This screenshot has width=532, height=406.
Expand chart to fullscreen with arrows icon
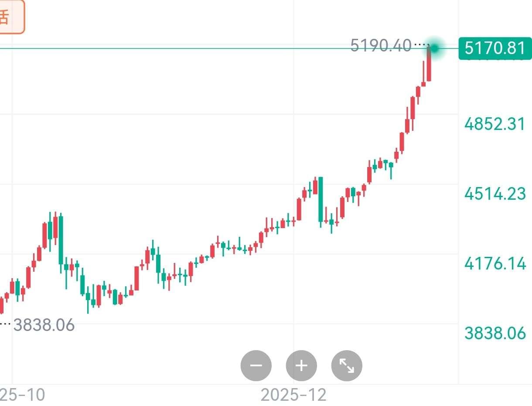click(347, 365)
